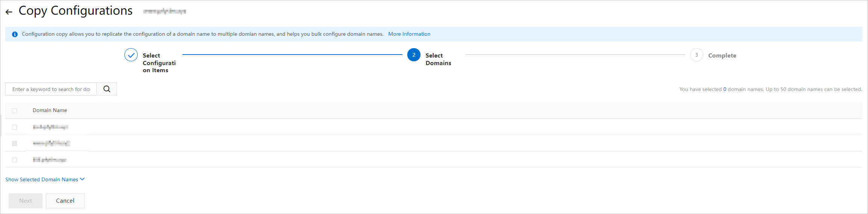Click the step 2 circle for Select Domains
This screenshot has width=868, height=214.
(x=414, y=55)
